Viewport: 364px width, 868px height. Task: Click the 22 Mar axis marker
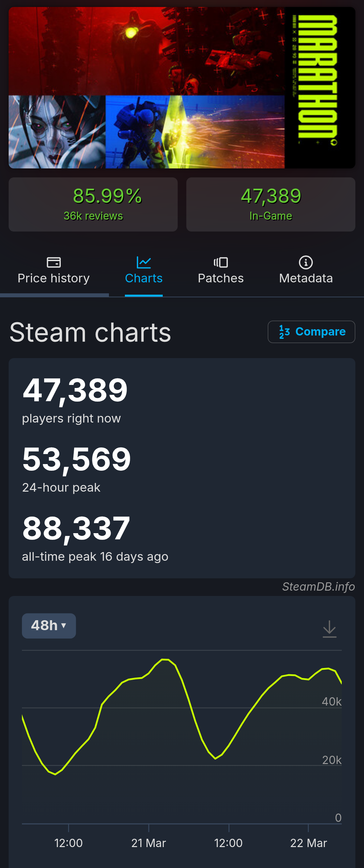pos(309,843)
